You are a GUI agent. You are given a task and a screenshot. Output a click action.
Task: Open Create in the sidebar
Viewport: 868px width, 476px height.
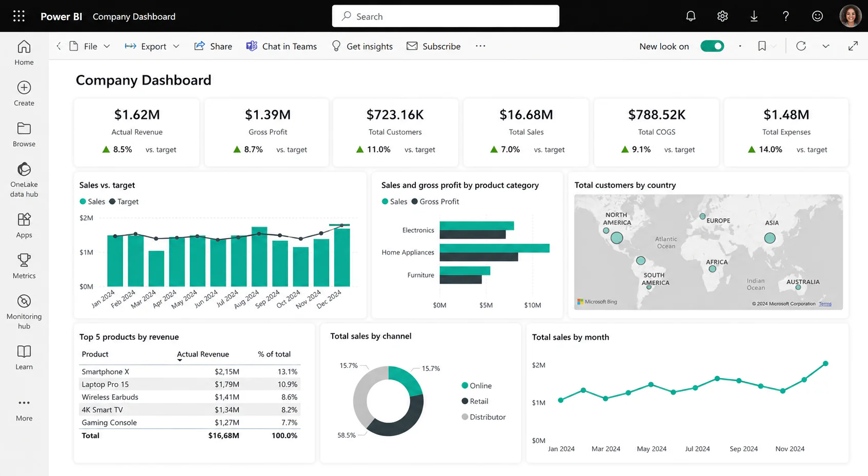(24, 94)
